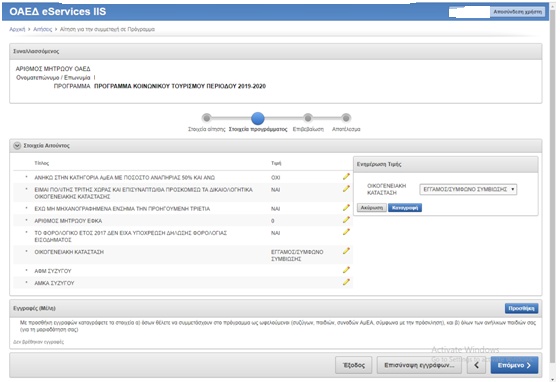
Task: Click the Επόμενο button
Action: pyautogui.click(x=514, y=365)
